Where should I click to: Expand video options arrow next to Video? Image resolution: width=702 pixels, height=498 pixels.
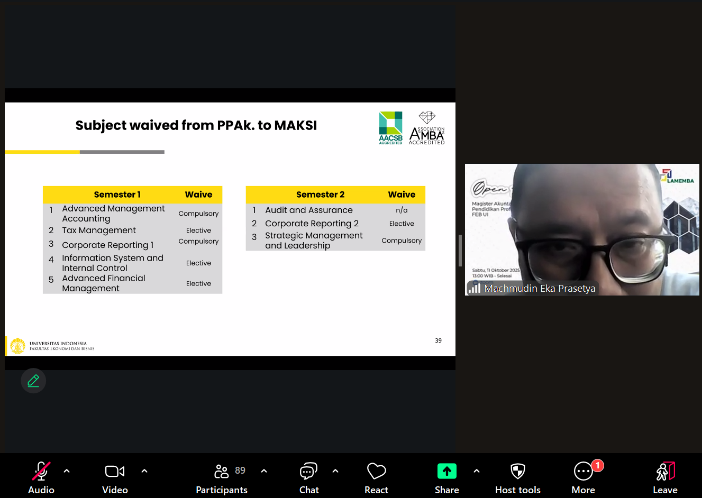[144, 470]
